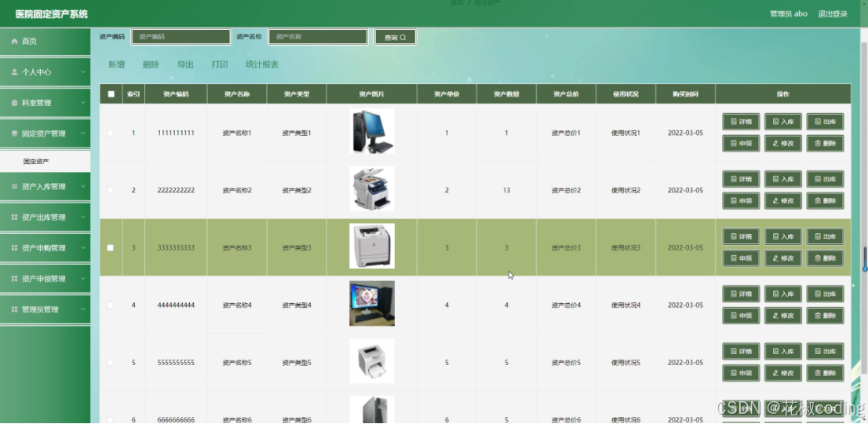Click 出库 button for asset 资产名称1
This screenshot has height=424, width=868.
coord(825,121)
